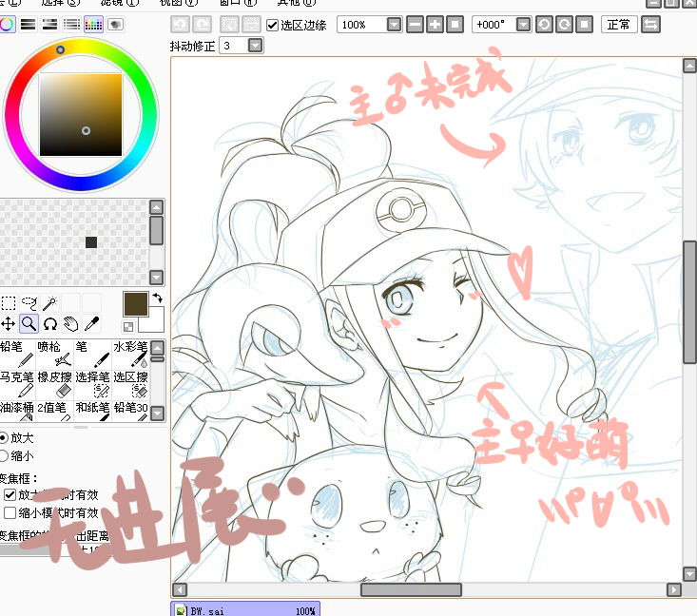Zoom in with the plus button
697x616 pixels.
435,25
